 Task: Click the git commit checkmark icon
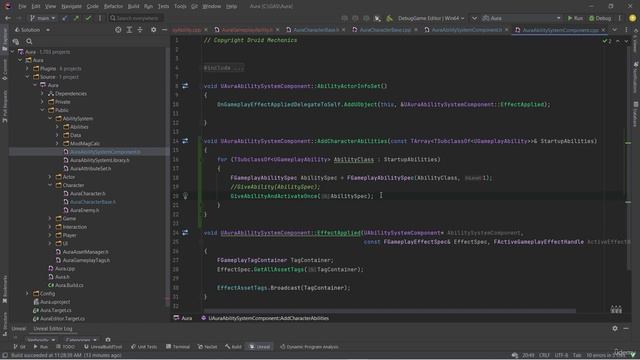coord(88,18)
